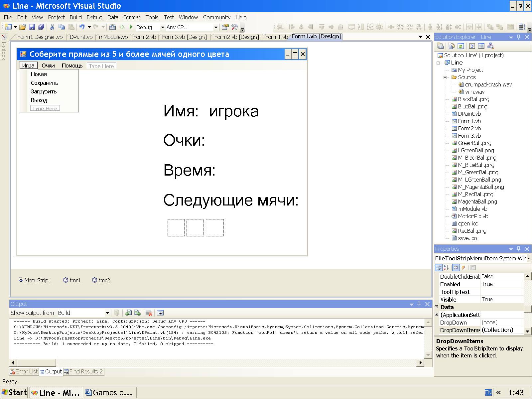Collapse the Sounds folder in tree
This screenshot has width=532, height=399.
[446, 77]
